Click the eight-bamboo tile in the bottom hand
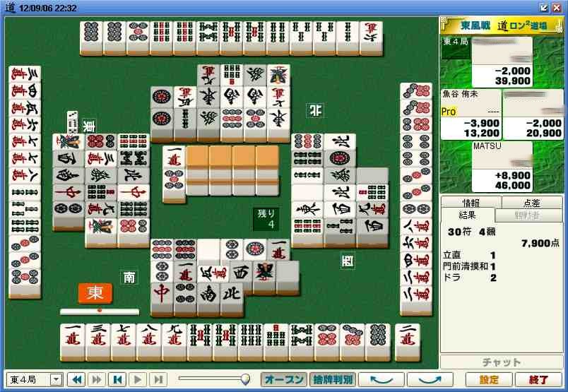 [x=301, y=342]
